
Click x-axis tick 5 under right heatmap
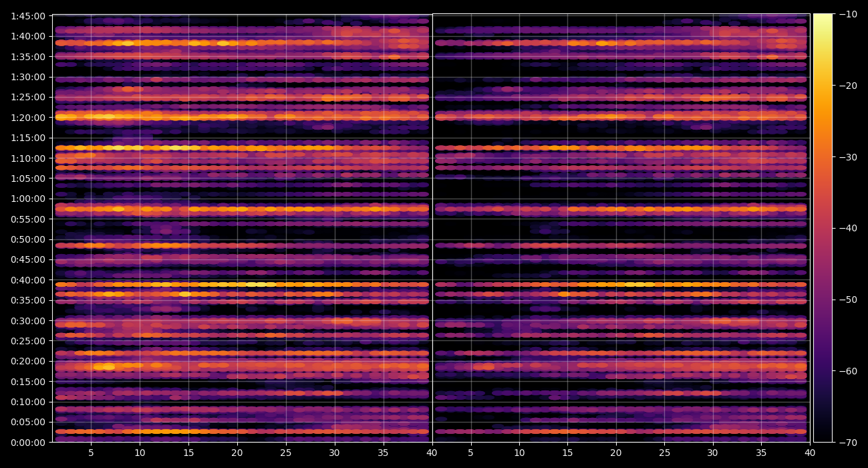coord(470,453)
